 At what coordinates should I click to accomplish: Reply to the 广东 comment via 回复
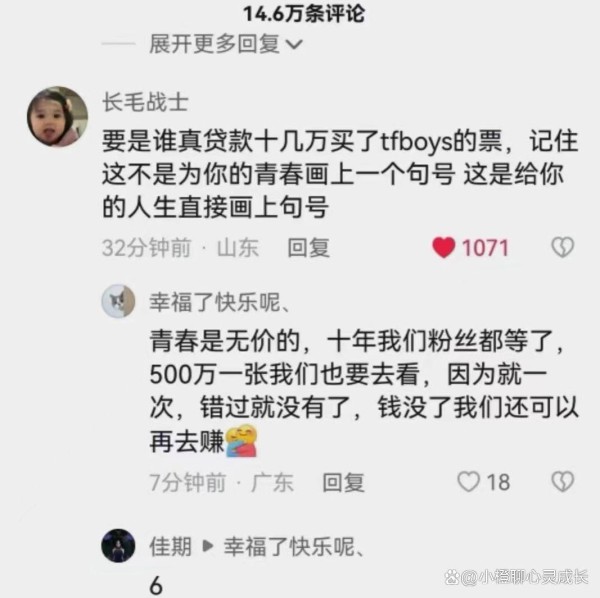pos(343,482)
